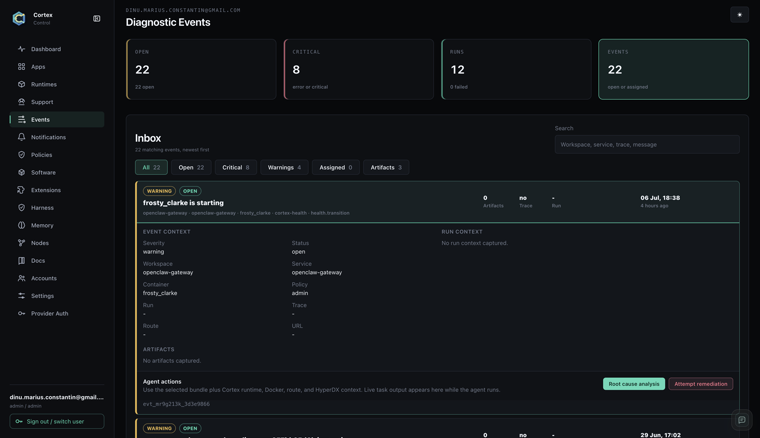Filter inbox by Critical 8
The width and height of the screenshot is (760, 438).
click(x=236, y=167)
